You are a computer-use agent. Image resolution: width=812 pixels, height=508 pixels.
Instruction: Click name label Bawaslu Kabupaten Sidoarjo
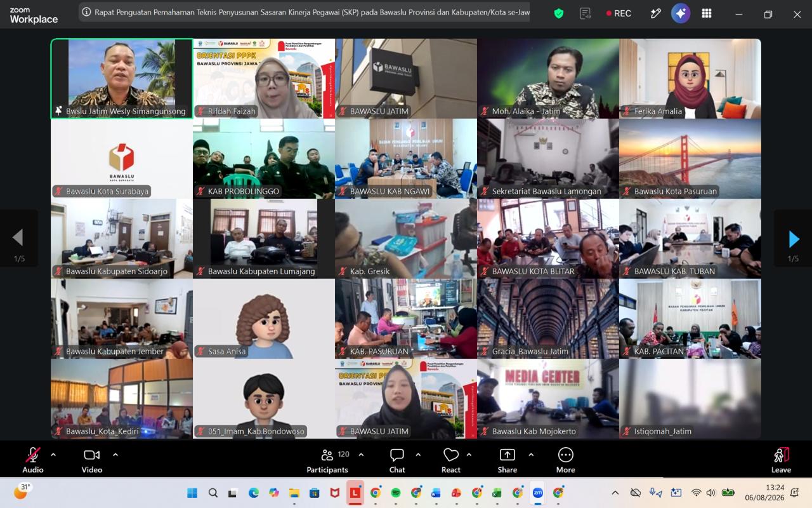point(117,271)
